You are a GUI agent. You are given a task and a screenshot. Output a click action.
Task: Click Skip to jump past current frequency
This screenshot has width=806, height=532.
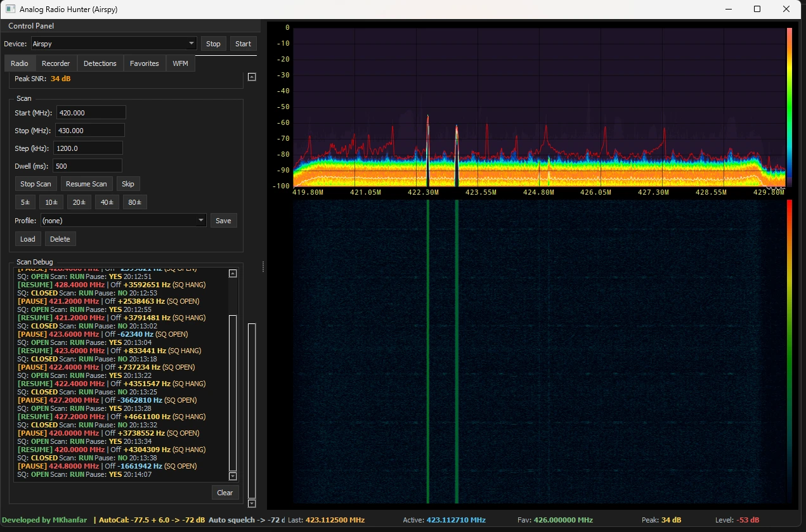(x=127, y=183)
